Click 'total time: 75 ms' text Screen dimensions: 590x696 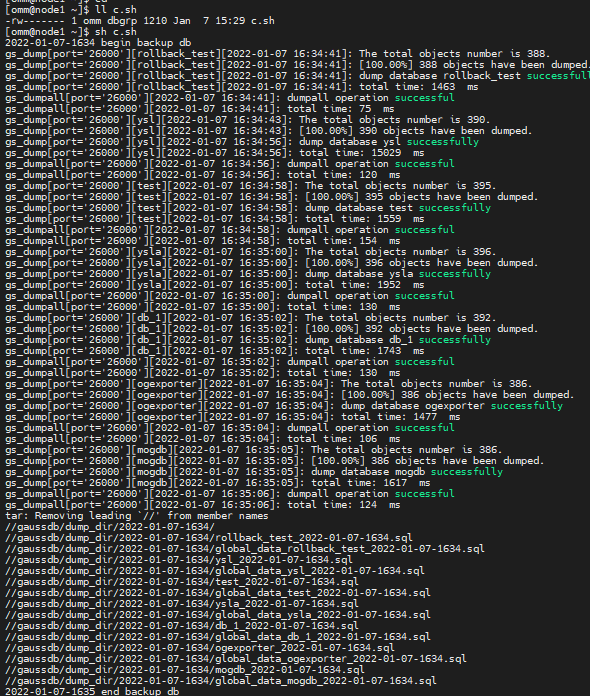pyautogui.click(x=341, y=109)
